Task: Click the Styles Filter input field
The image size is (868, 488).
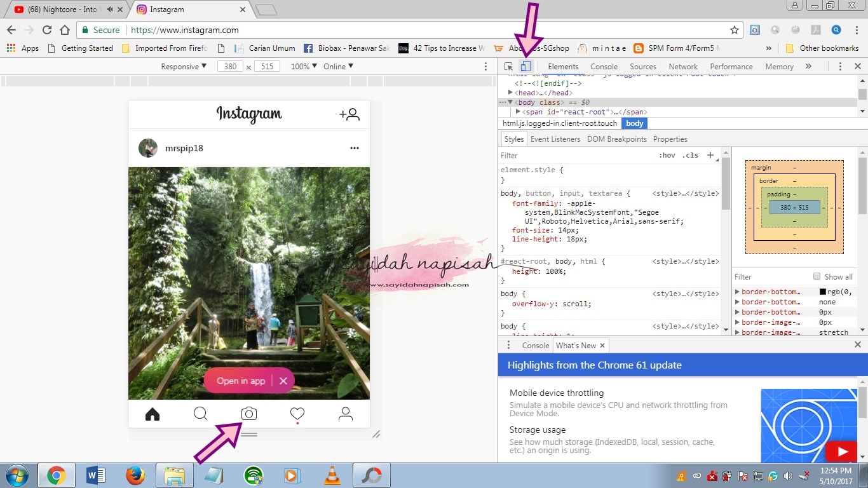Action: coord(577,155)
